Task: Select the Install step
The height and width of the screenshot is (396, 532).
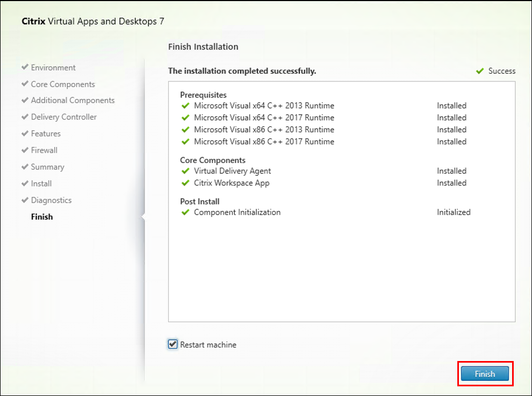Action: 41,183
